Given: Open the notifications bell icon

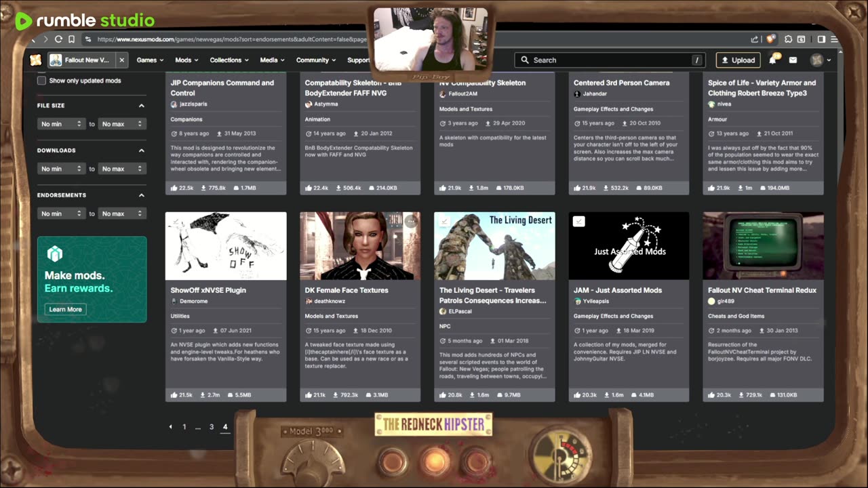Looking at the screenshot, I should pos(772,60).
